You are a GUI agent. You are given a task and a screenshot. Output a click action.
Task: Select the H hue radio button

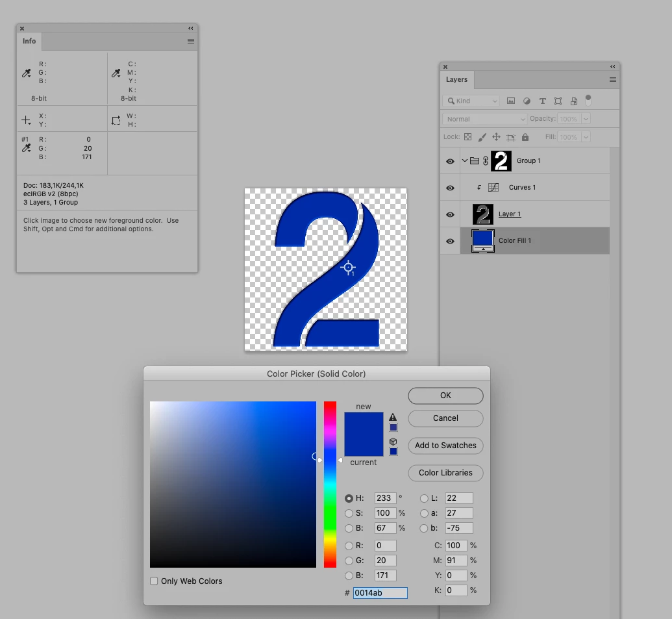349,498
